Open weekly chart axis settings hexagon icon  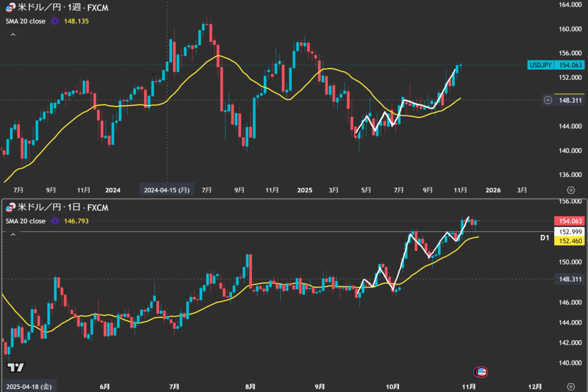click(x=570, y=189)
